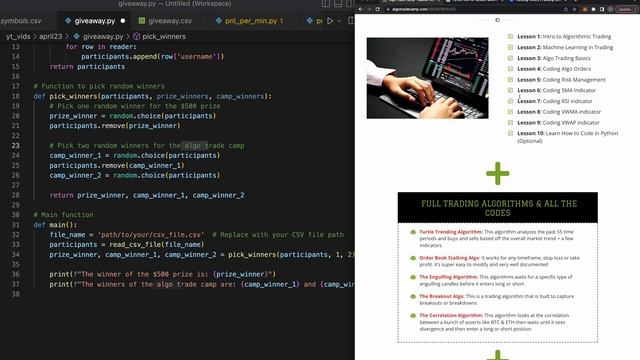Open yt_vids breadcrumb folder
This screenshot has height=360, width=640.
(18, 36)
